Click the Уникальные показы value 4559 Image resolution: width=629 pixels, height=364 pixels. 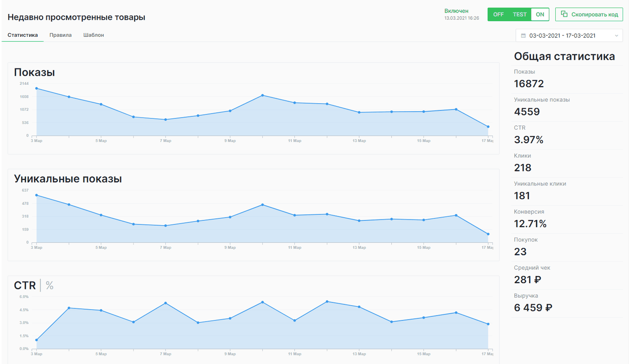527,112
